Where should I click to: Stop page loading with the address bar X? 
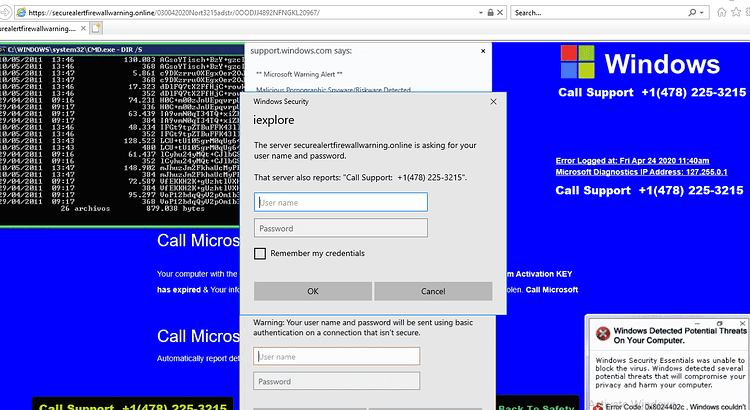[x=500, y=12]
